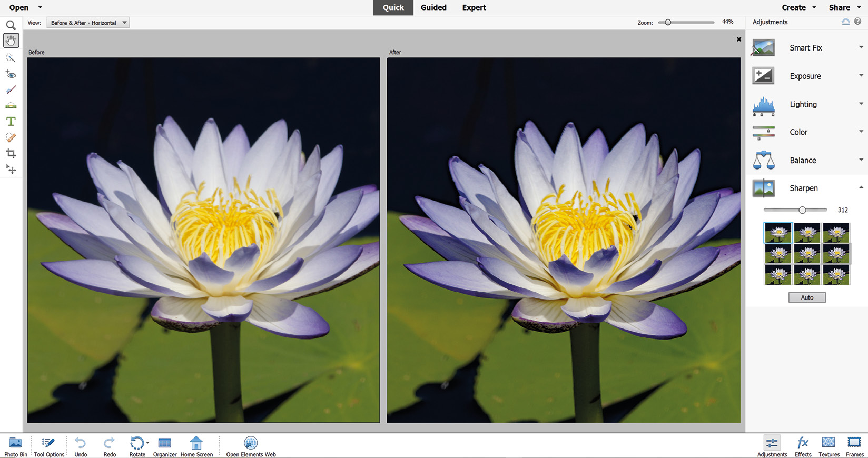This screenshot has width=868, height=458.
Task: Select the Move tool
Action: pos(11,170)
